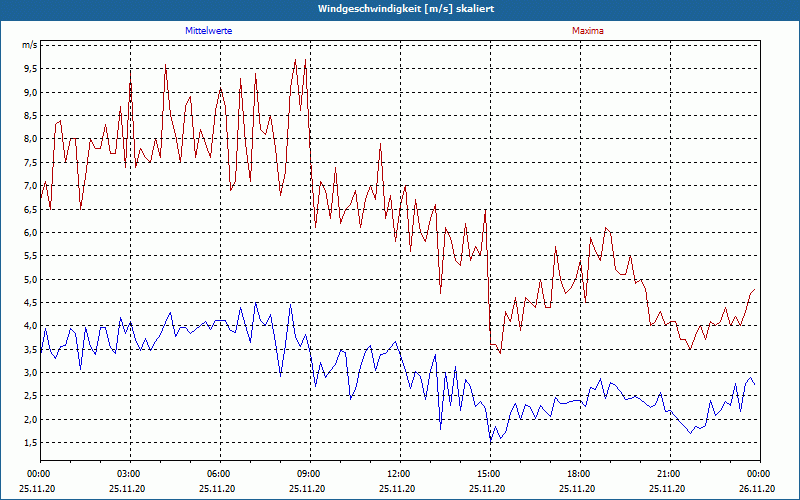Click the '25.11.20' date under first 00:00
Viewport: 800px width, 500px height.
[x=37, y=488]
